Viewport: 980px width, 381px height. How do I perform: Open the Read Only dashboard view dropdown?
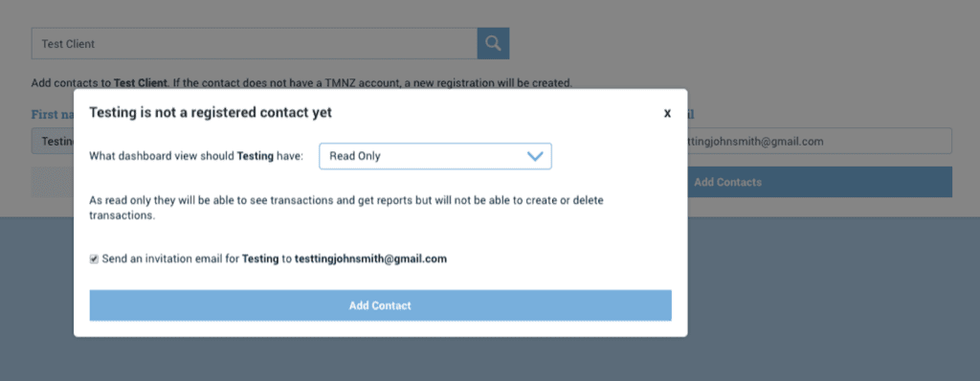pos(435,156)
